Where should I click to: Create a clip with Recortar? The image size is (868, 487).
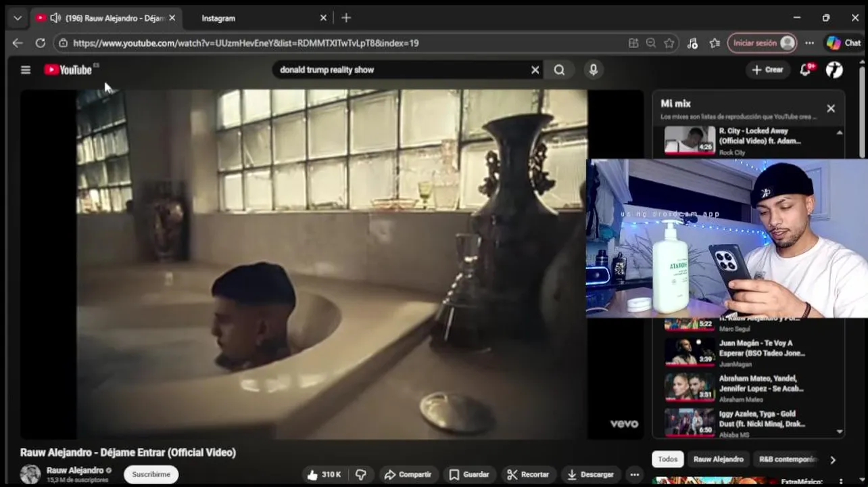point(529,475)
